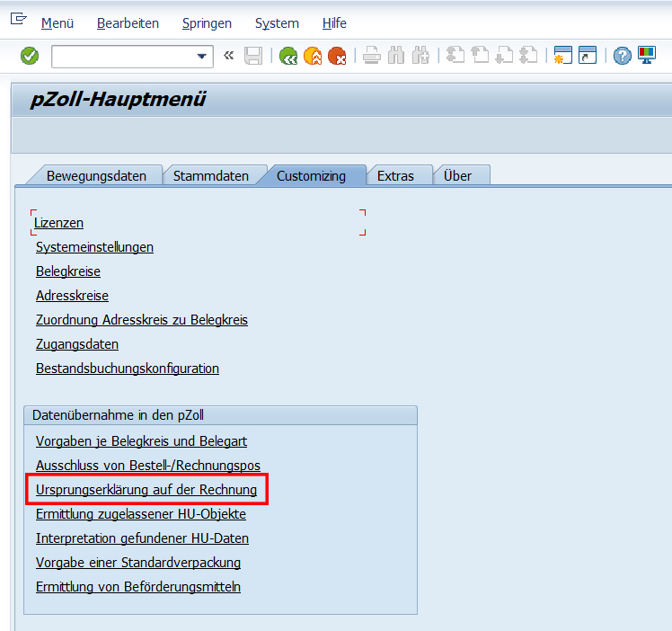Click the create shortcut icon
This screenshot has height=631, width=672.
click(x=588, y=56)
